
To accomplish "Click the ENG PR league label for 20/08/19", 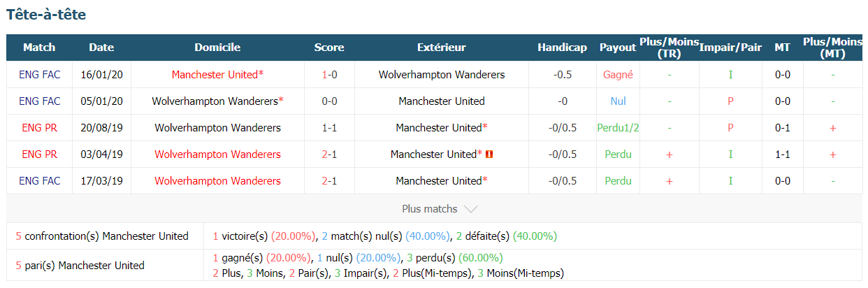I will tap(39, 128).
